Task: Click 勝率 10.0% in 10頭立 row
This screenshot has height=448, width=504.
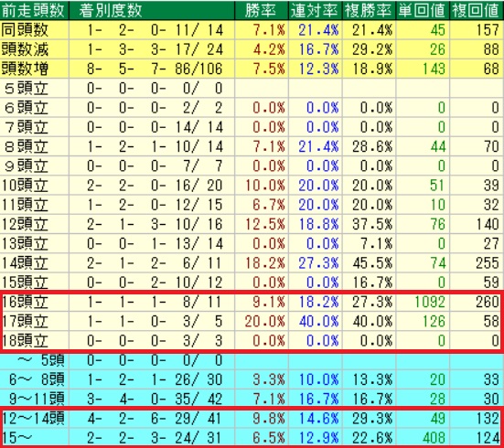Action: click(265, 186)
